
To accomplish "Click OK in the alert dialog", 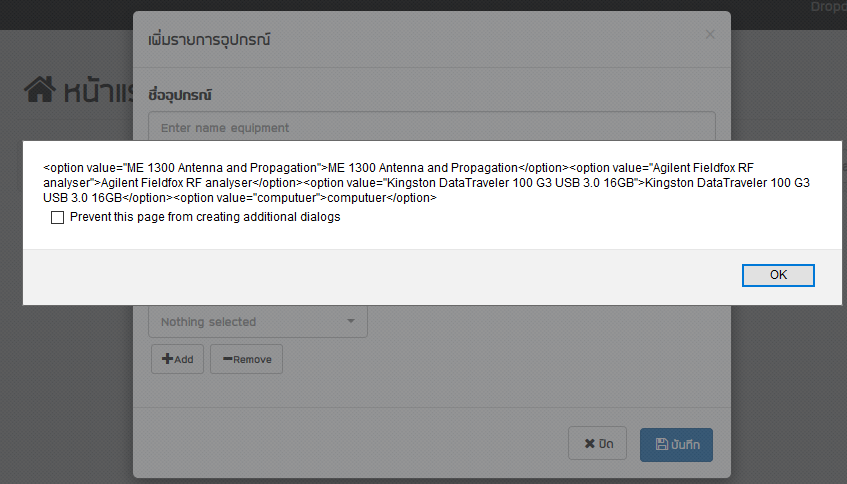I will (778, 275).
